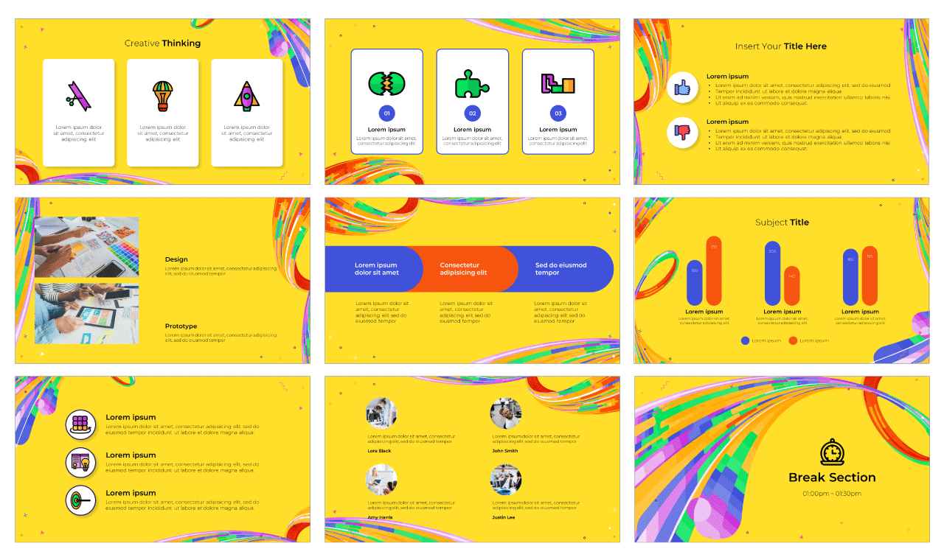
Task: Click John Smith's round photo
Action: [x=506, y=413]
